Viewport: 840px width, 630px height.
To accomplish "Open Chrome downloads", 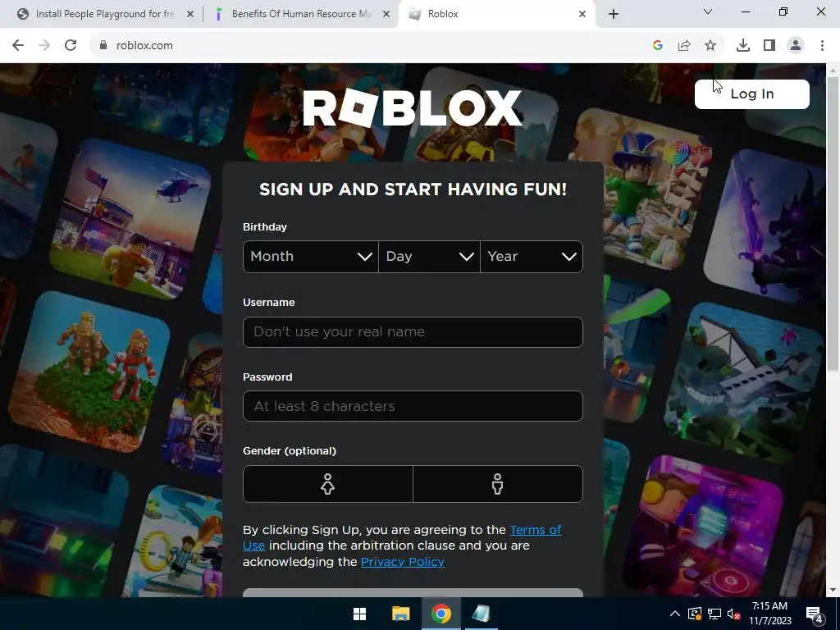I will [743, 46].
